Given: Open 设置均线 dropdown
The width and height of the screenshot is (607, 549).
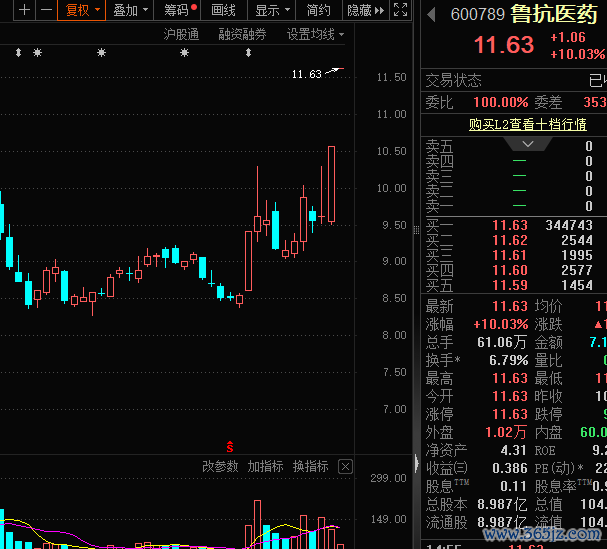Looking at the screenshot, I should pyautogui.click(x=316, y=34).
